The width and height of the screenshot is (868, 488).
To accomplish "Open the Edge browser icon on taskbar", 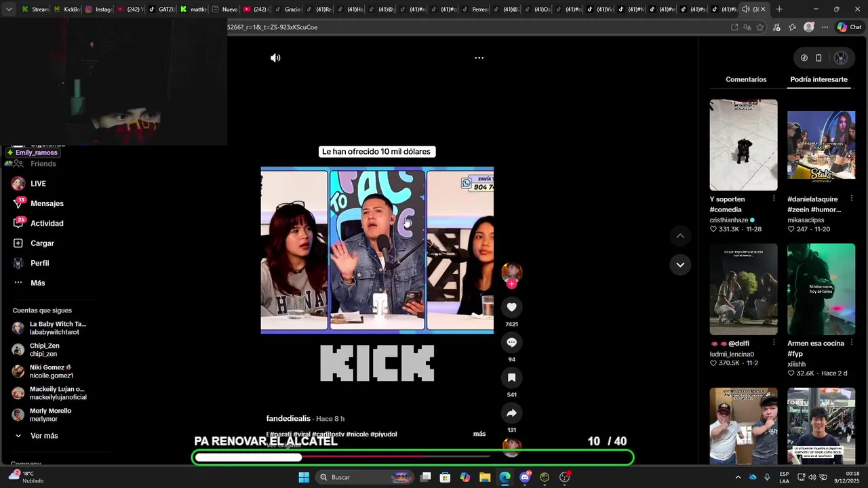I will click(505, 477).
